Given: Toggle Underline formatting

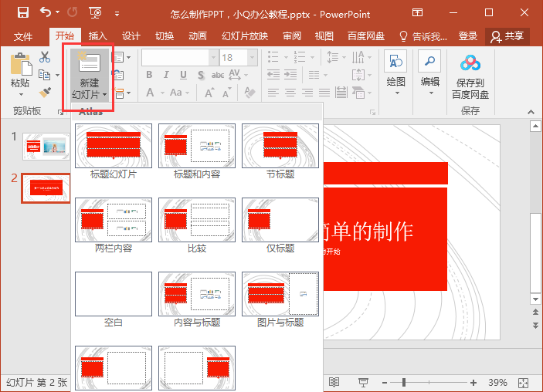Looking at the screenshot, I should [x=183, y=75].
